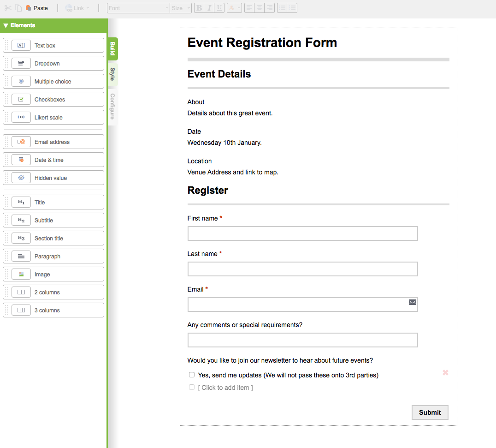
Task: Delete the checkbox item with red X
Action: tap(445, 373)
